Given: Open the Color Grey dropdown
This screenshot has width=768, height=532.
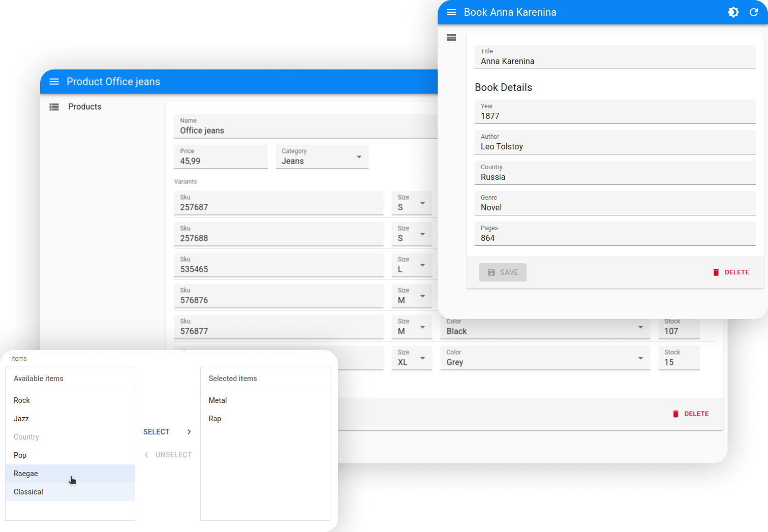Looking at the screenshot, I should (545, 358).
